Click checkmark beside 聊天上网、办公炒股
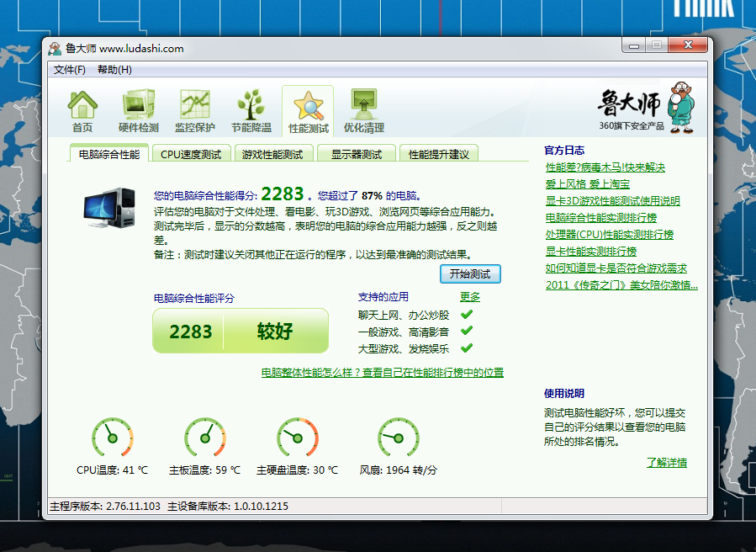This screenshot has width=756, height=552. (x=466, y=315)
